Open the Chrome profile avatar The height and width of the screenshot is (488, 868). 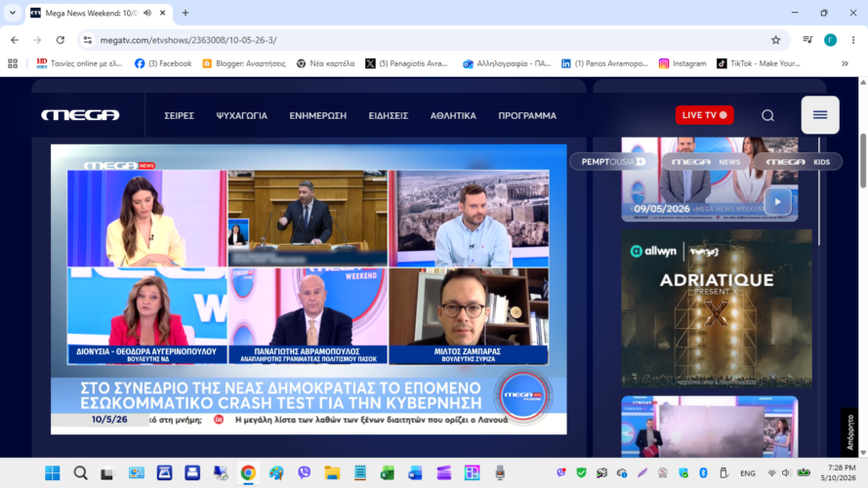830,40
